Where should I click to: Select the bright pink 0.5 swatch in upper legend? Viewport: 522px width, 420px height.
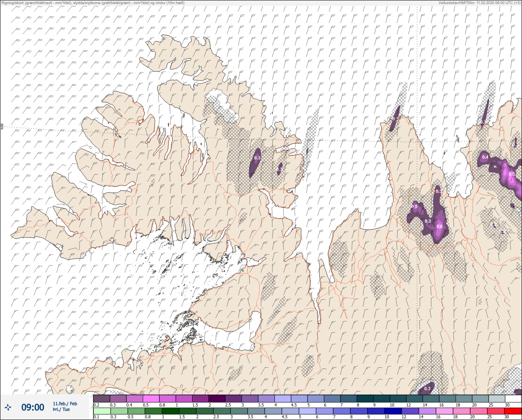click(x=151, y=398)
